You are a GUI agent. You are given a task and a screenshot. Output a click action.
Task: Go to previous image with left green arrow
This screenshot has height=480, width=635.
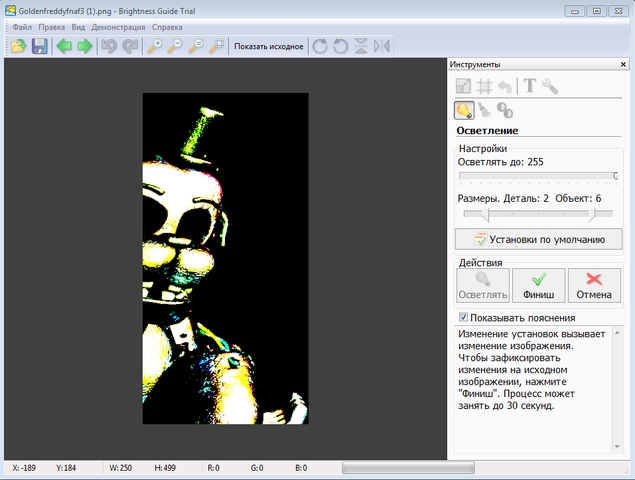[64, 46]
